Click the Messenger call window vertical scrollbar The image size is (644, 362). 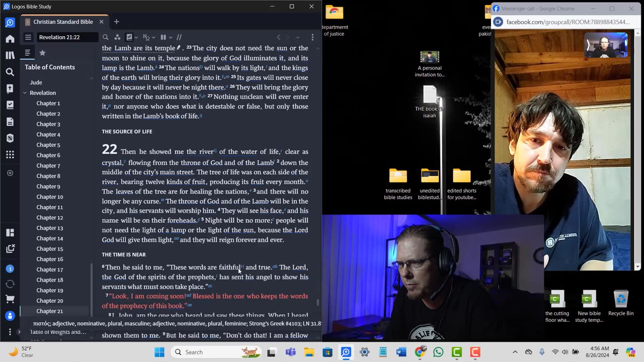(x=638, y=151)
